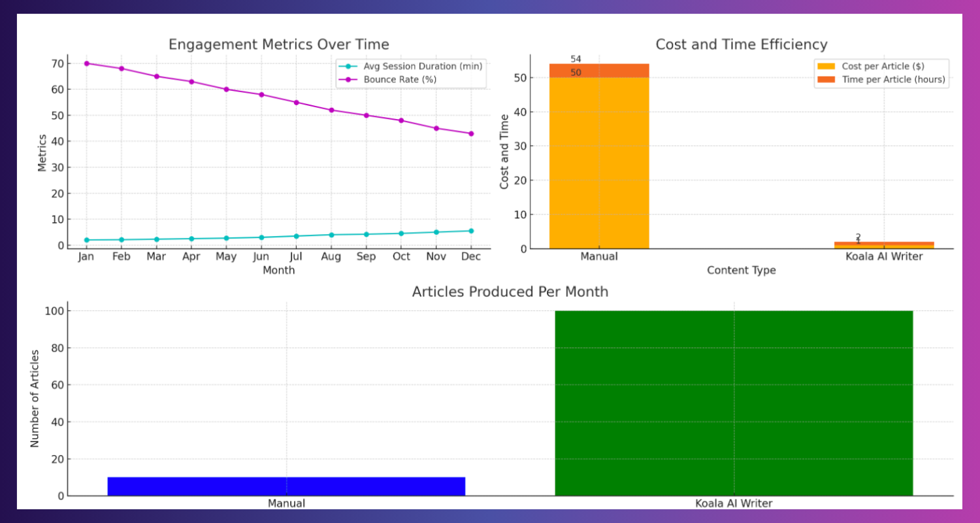Click the "Cost and Time" y-axis title
Viewport: 980px width, 523px height.
click(x=504, y=152)
